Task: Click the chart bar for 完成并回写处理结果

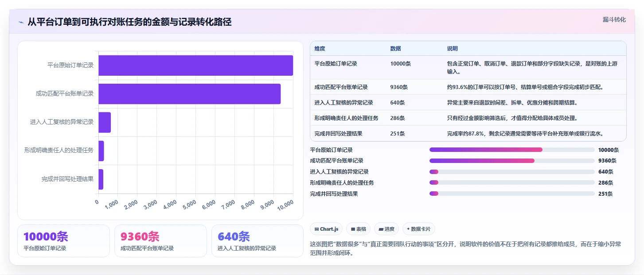Action: click(101, 179)
